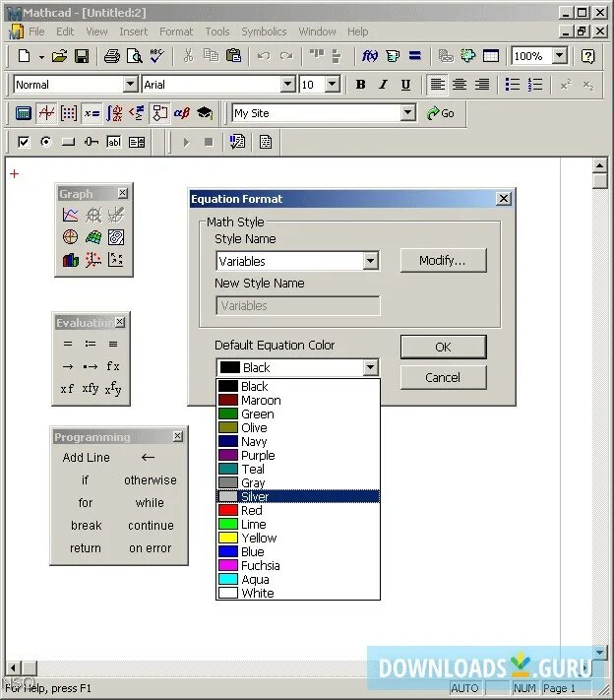614x700 pixels.
Task: Run the ABC spell check icon
Action: [x=156, y=56]
